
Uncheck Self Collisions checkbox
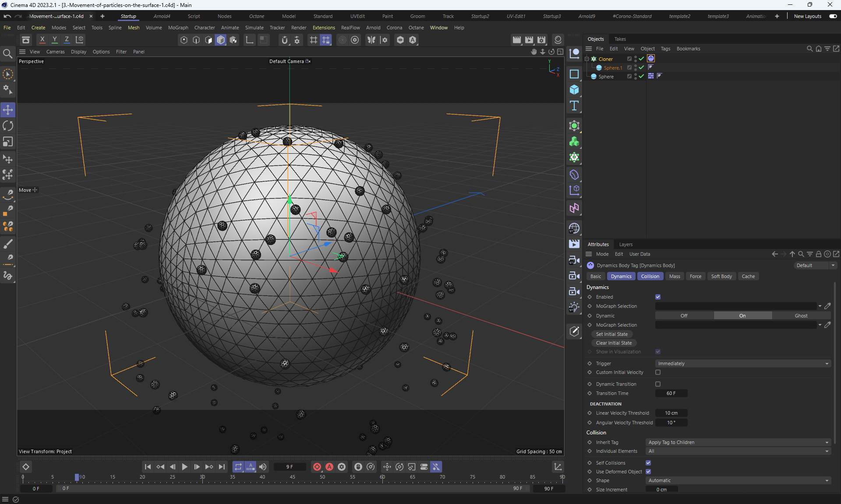coord(648,463)
